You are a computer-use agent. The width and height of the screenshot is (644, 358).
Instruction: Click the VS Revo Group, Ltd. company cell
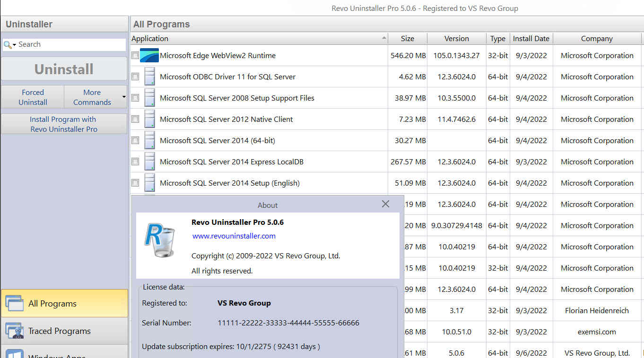[x=597, y=353]
